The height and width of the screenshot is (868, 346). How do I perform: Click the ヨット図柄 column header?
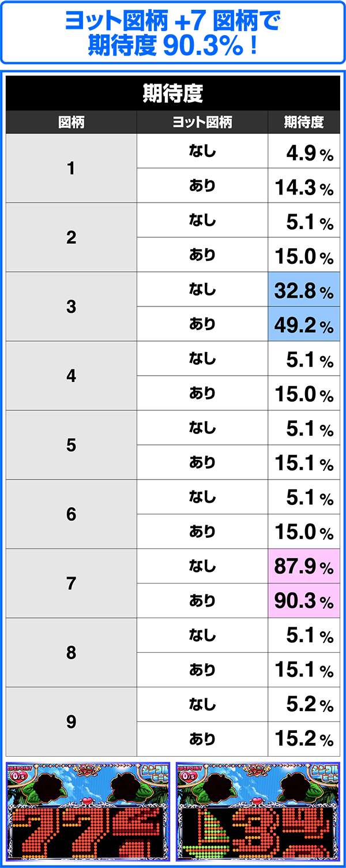point(202,122)
